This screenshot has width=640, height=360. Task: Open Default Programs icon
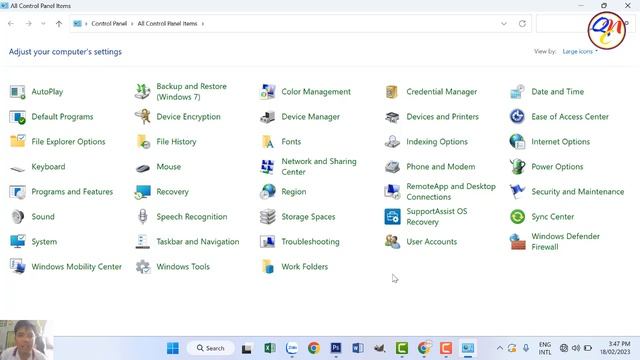(18, 117)
